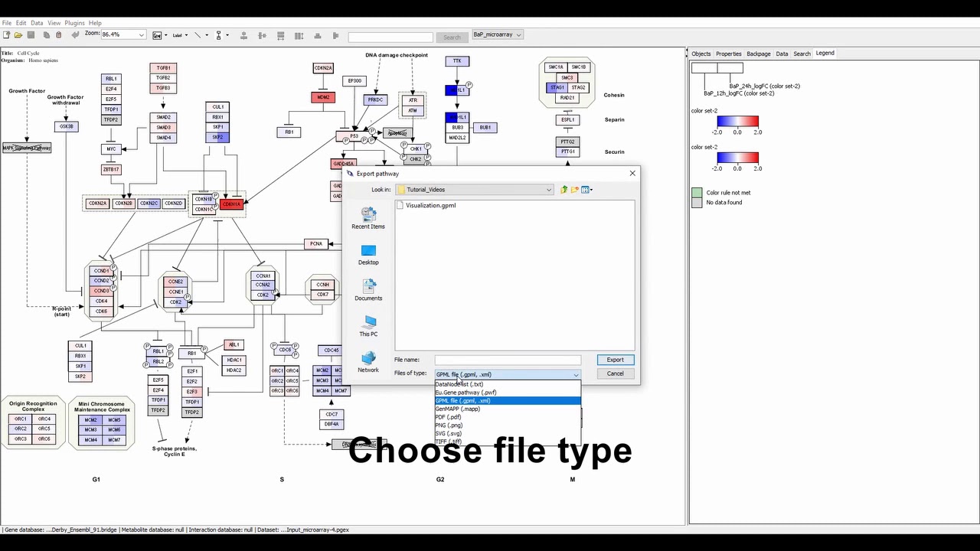Choose PDF (.pdf) file type

click(x=508, y=417)
